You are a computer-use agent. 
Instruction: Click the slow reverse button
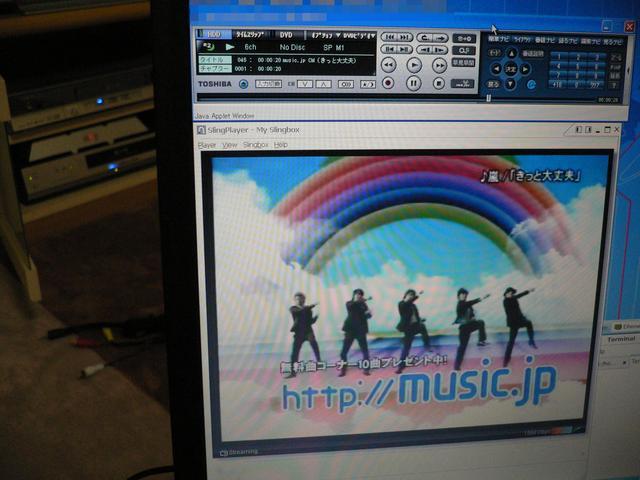pyautogui.click(x=425, y=49)
